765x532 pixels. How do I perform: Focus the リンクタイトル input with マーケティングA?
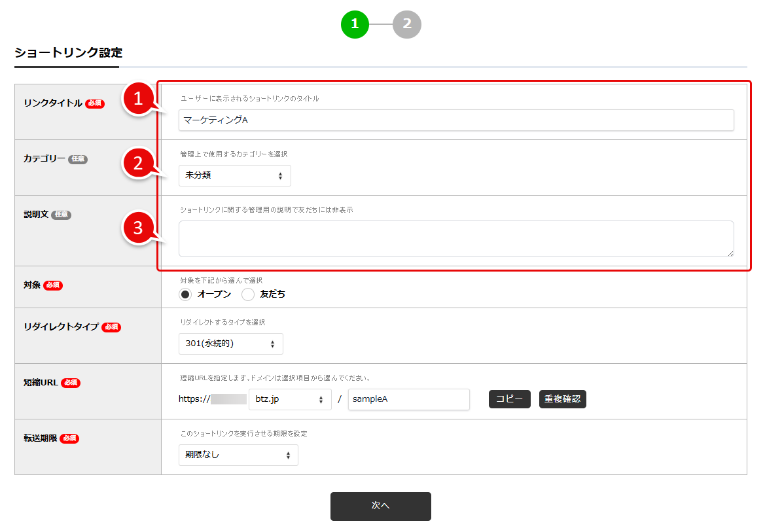coord(455,120)
